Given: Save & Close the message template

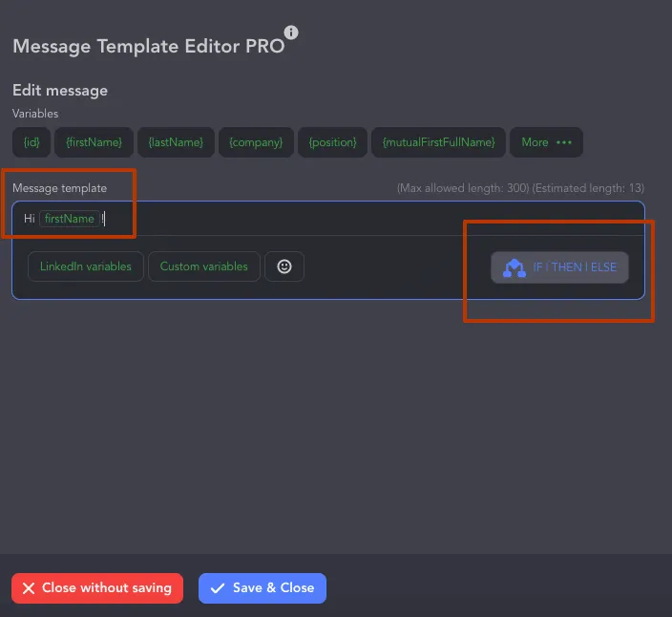Looking at the screenshot, I should tap(262, 587).
